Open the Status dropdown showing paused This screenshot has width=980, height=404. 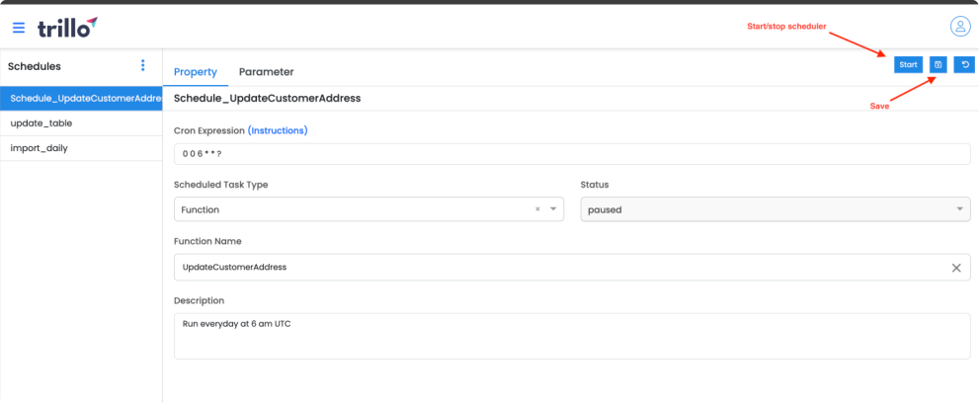[776, 209]
